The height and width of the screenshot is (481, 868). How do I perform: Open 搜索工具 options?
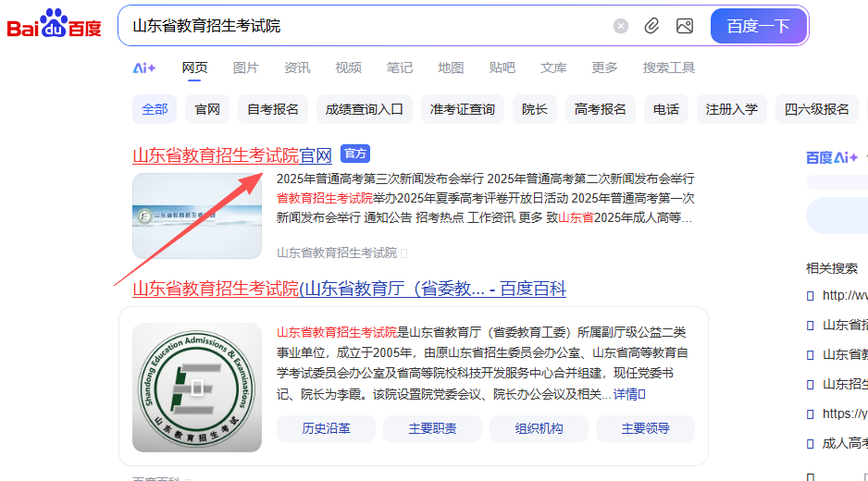[668, 68]
